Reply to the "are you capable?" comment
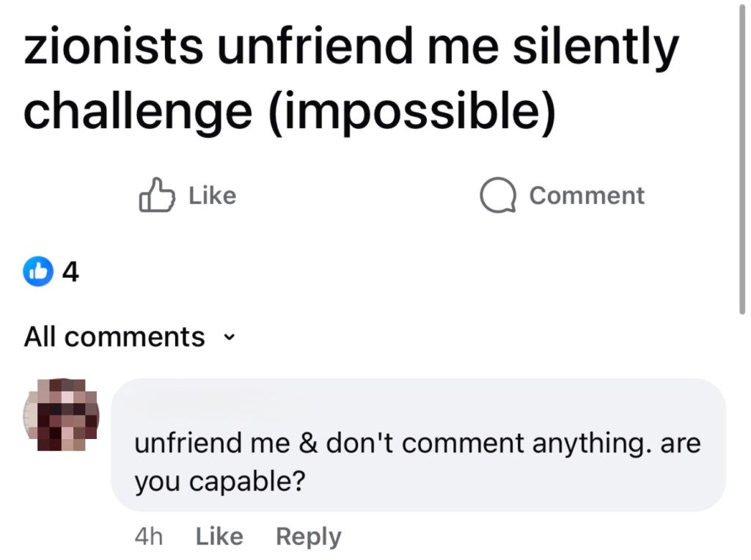The width and height of the screenshot is (751, 560). point(308,537)
